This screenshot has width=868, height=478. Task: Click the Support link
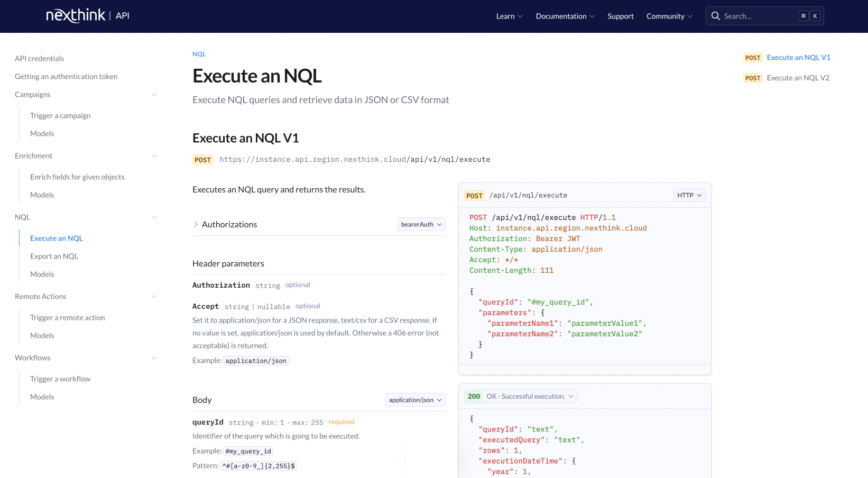click(621, 16)
